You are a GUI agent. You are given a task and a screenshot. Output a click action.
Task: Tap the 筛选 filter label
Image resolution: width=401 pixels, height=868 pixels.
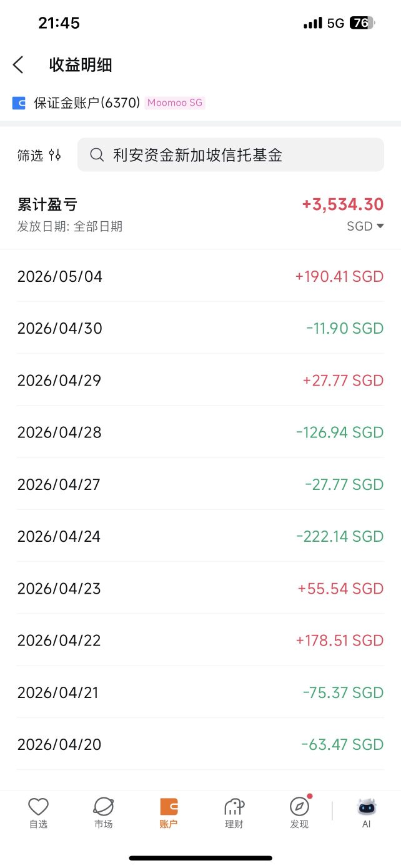[30, 155]
